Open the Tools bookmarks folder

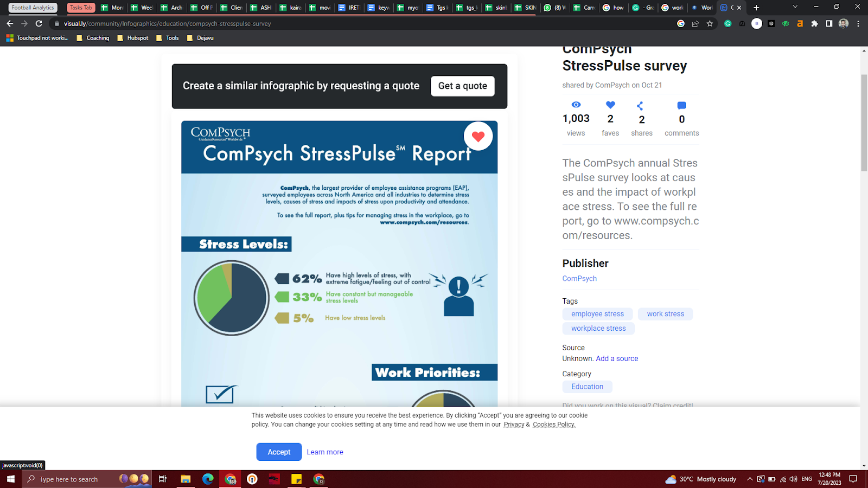pyautogui.click(x=167, y=38)
